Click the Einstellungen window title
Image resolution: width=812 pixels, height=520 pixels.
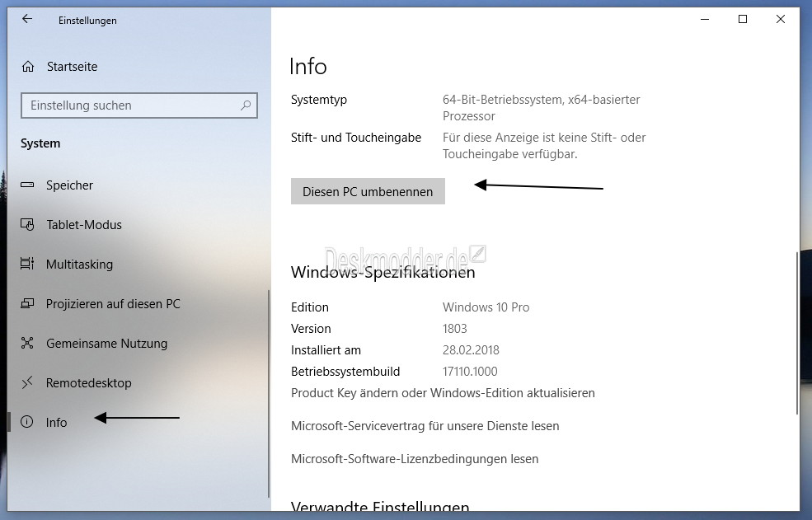click(87, 21)
